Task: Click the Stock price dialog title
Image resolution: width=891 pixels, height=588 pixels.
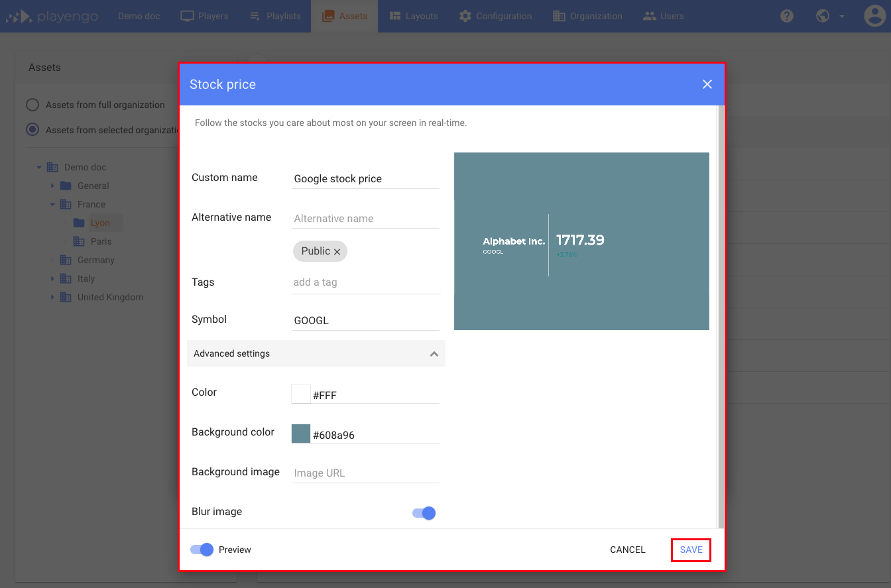Action: coord(223,84)
